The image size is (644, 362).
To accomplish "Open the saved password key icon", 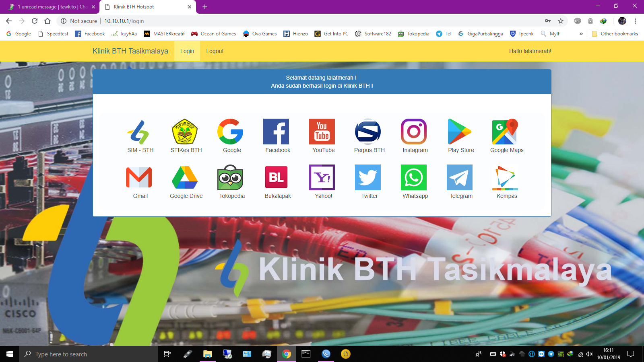I will pyautogui.click(x=548, y=21).
